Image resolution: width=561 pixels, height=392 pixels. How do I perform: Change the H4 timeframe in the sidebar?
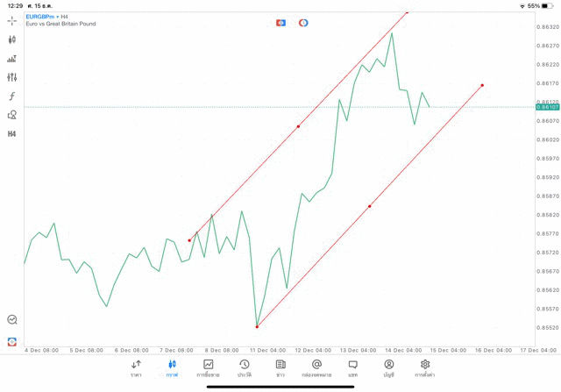pos(11,134)
